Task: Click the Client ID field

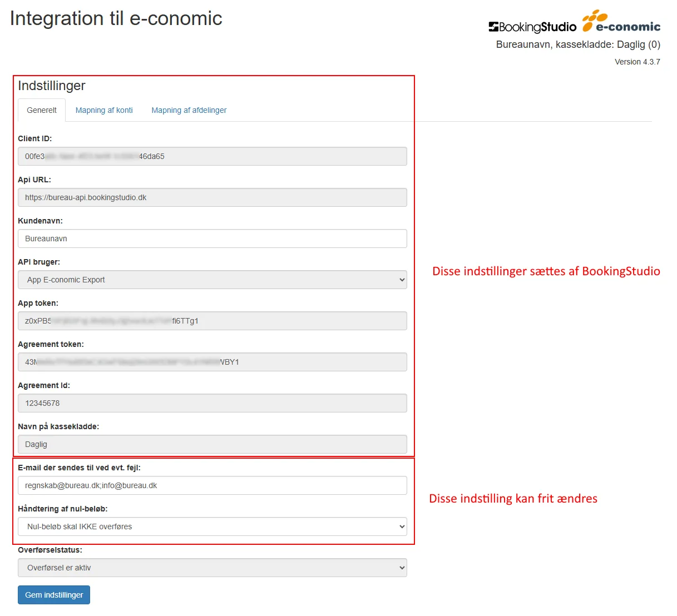Action: tap(212, 156)
